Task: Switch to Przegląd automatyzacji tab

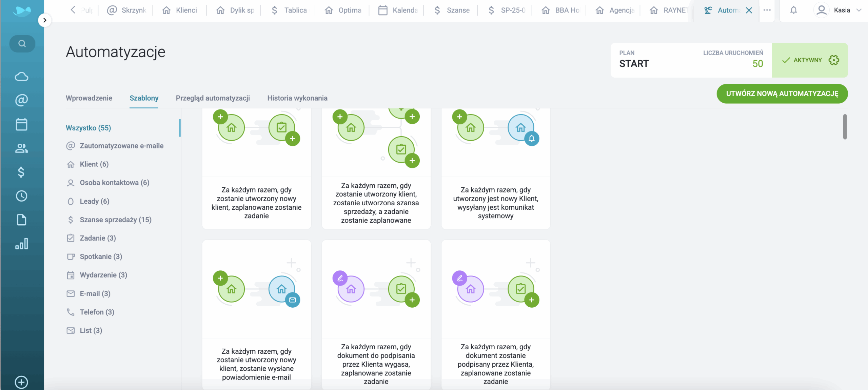Action: point(213,98)
